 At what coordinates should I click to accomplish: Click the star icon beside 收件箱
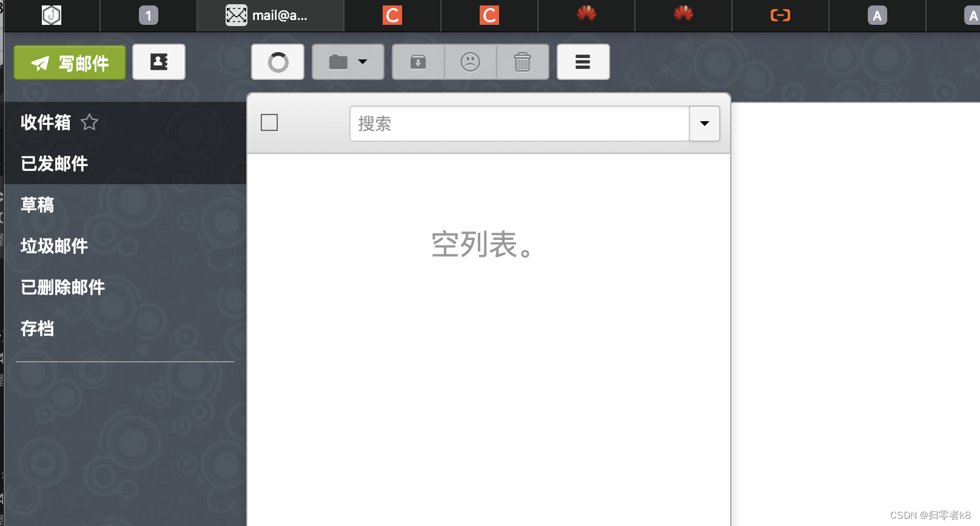[89, 122]
